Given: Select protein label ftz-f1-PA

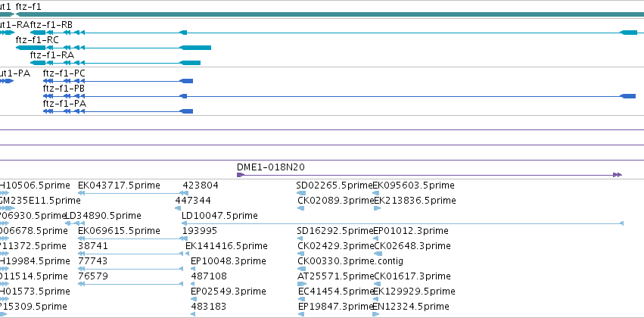Looking at the screenshot, I should click(64, 104).
